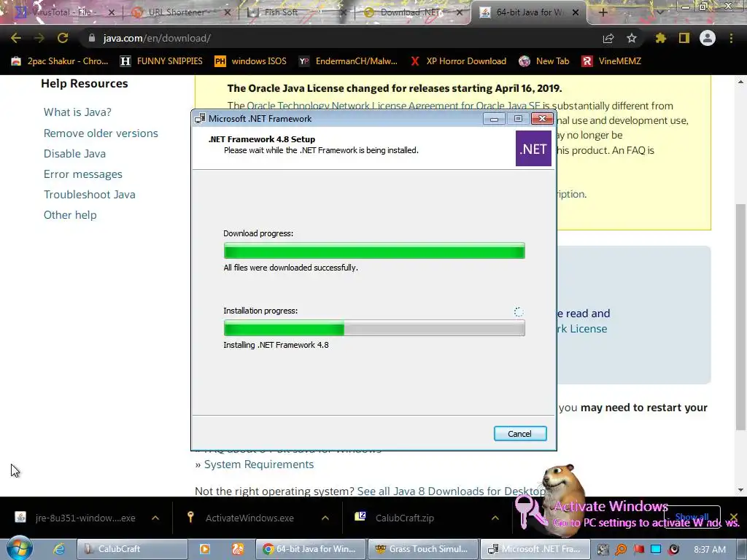This screenshot has width=747, height=560.
Task: Open the Chrome profile avatar
Action: [x=708, y=38]
